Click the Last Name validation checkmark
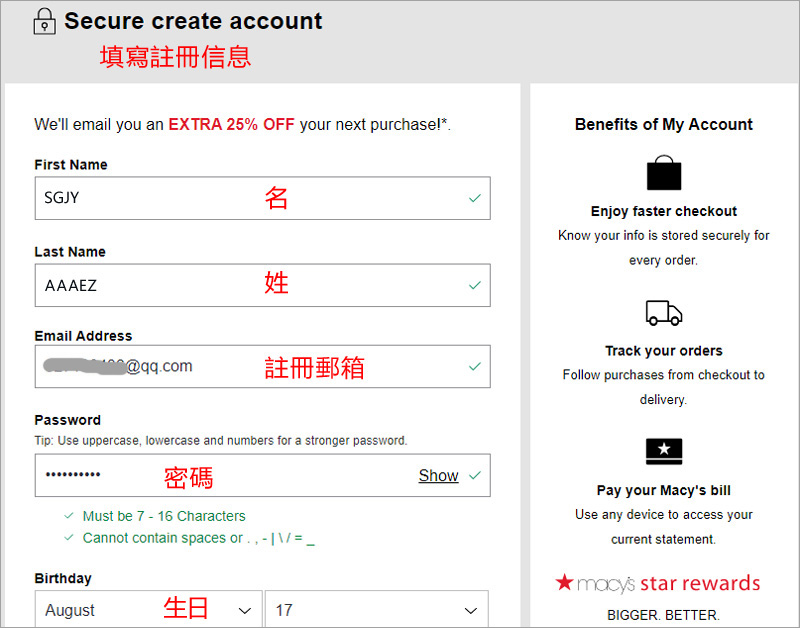 [475, 285]
